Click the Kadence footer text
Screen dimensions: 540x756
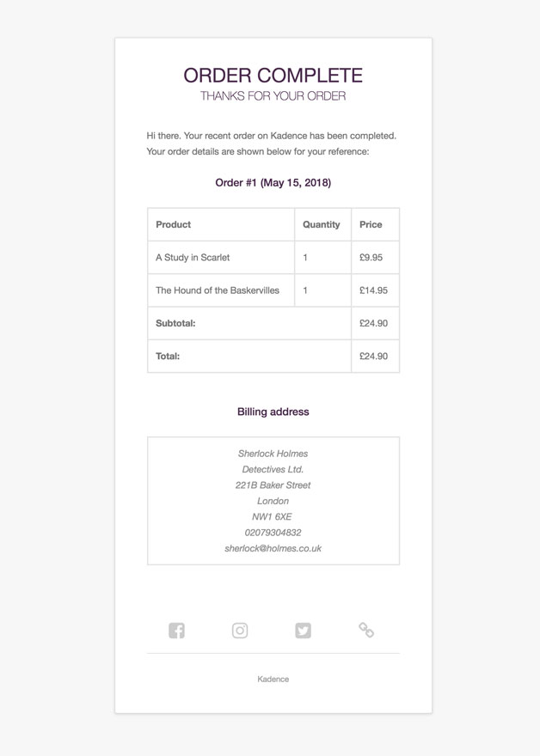click(273, 679)
